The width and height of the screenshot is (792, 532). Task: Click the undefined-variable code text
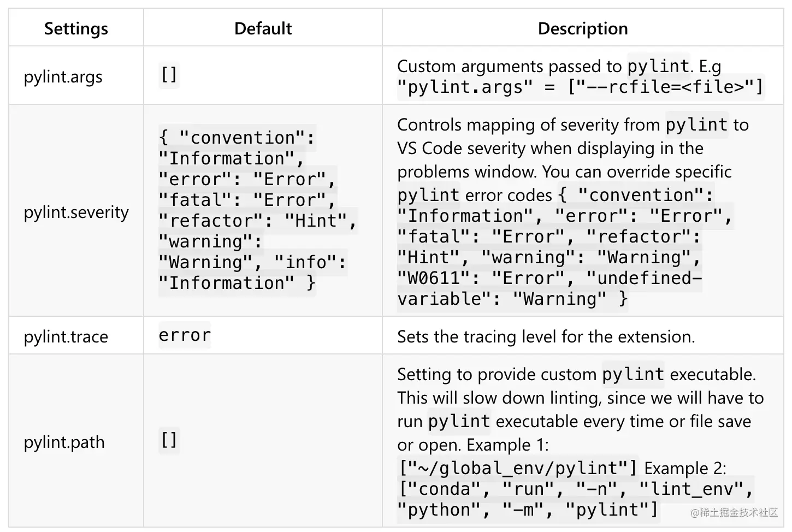(x=549, y=288)
